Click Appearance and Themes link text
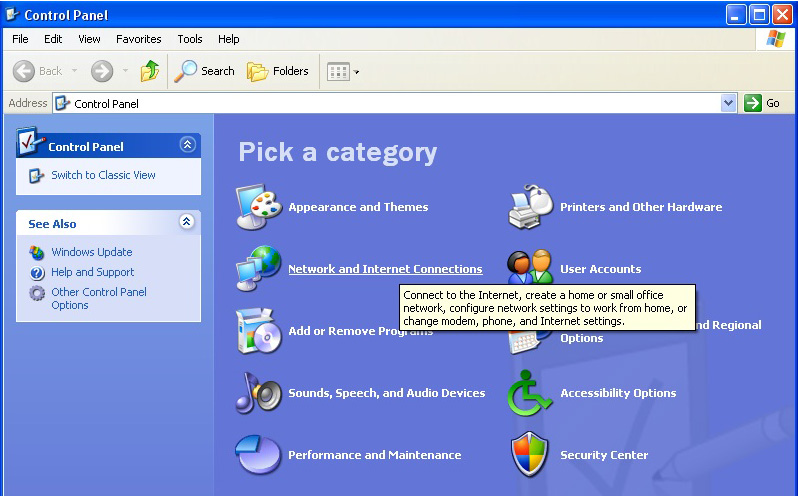This screenshot has height=496, width=798. point(358,207)
